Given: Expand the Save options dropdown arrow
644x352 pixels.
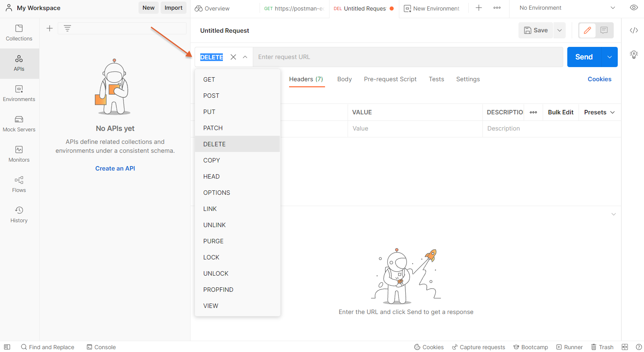Looking at the screenshot, I should point(560,30).
